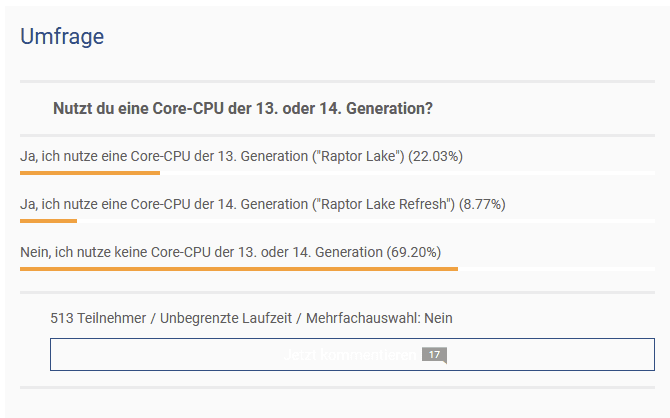Click the comment count badge showing 17
The height and width of the screenshot is (418, 670).
point(434,355)
